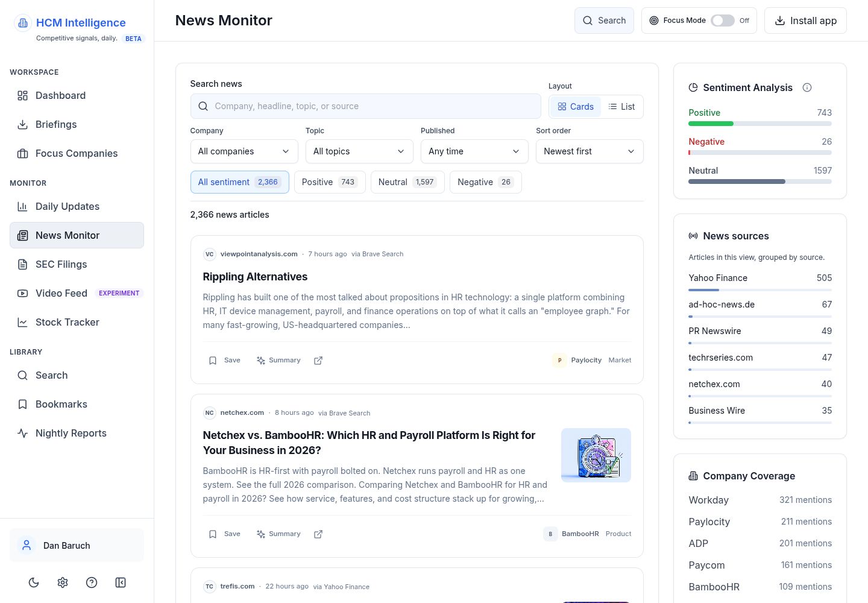Open Rippling Alternatives in external link
Image resolution: width=868 pixels, height=603 pixels.
(318, 361)
